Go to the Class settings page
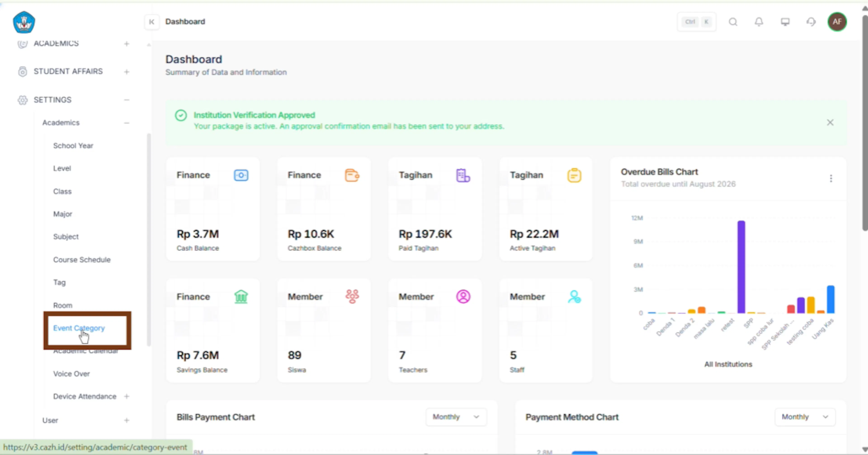 pos(62,191)
